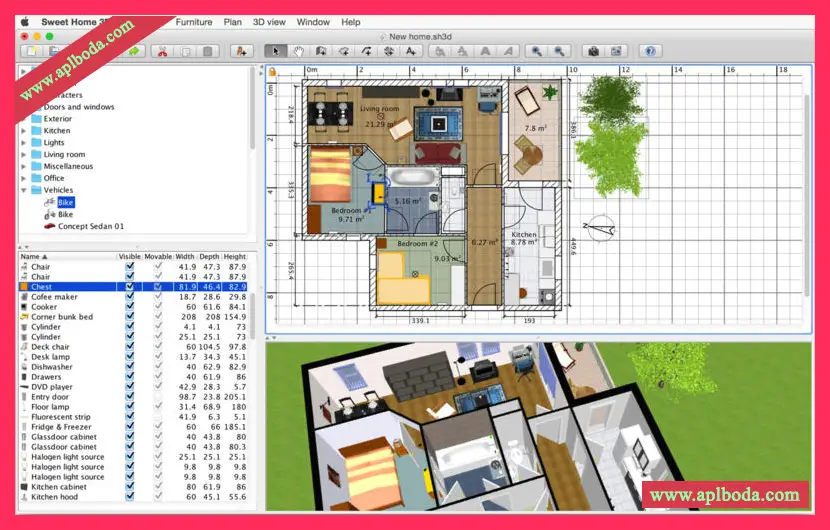830x530 pixels.
Task: Open Help via the question mark icon
Action: (650, 50)
